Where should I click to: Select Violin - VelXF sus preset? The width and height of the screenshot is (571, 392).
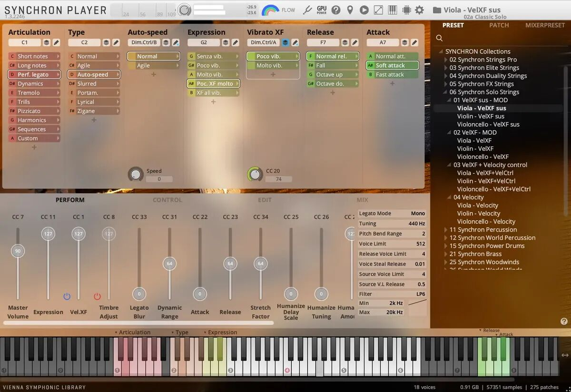coord(481,116)
